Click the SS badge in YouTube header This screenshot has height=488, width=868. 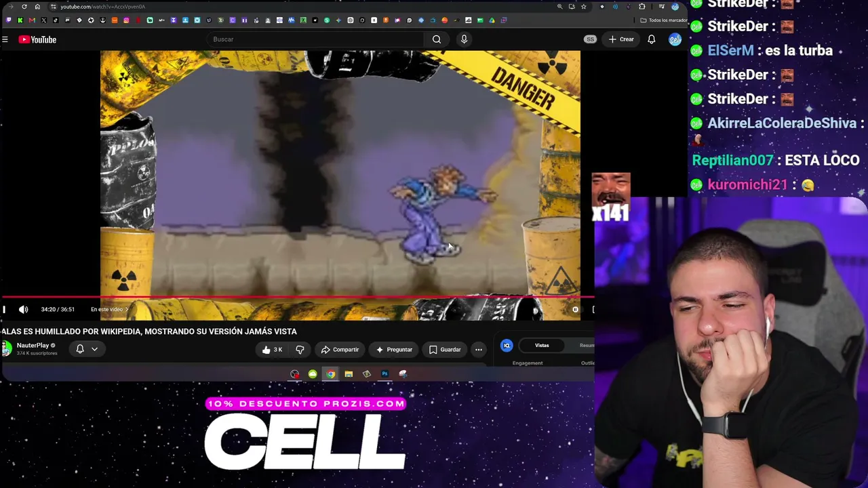(x=590, y=39)
